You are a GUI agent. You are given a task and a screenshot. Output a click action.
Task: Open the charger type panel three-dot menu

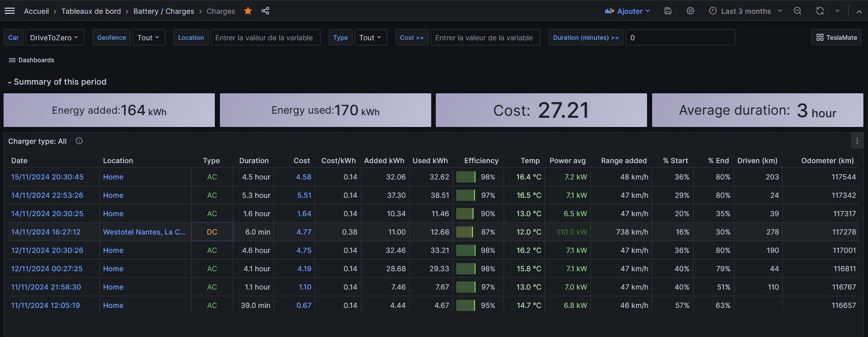click(857, 141)
